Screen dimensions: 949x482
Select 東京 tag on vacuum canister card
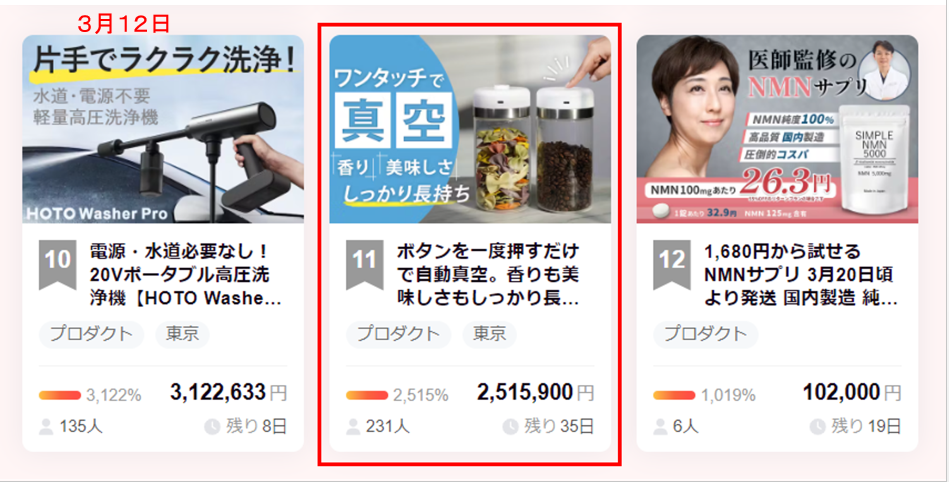pos(489,334)
